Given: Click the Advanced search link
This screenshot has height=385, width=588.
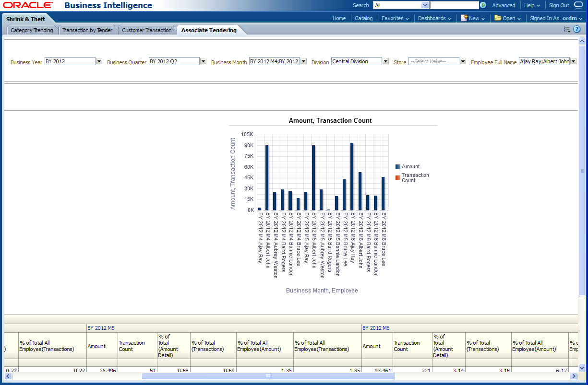Looking at the screenshot, I should (504, 5).
